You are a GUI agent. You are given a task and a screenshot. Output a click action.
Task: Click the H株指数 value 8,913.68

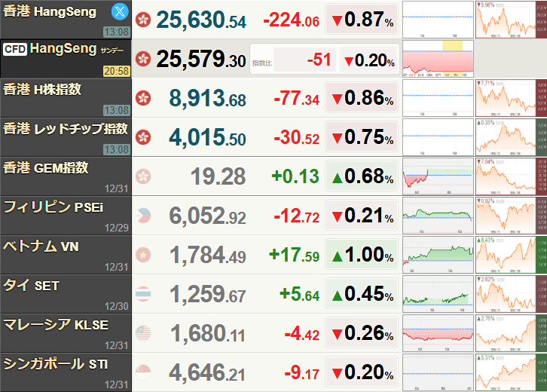pos(207,98)
